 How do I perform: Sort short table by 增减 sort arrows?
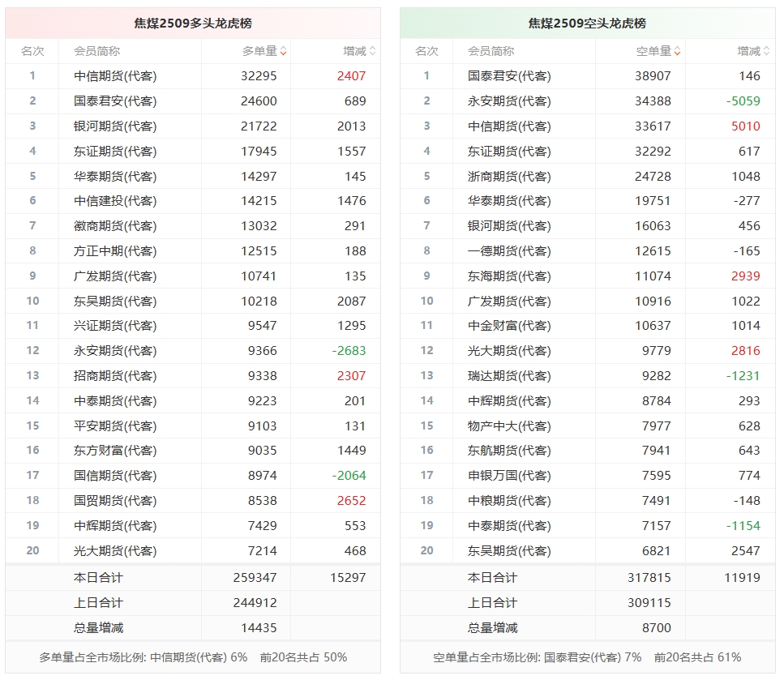767,51
